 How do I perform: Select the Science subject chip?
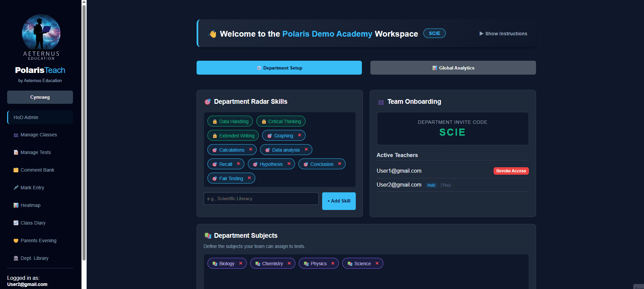click(x=363, y=264)
